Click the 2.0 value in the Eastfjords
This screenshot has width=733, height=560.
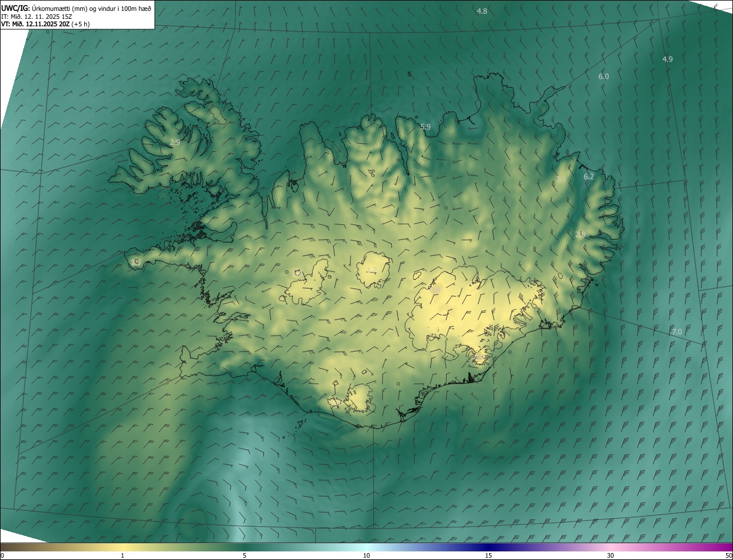pos(580,235)
